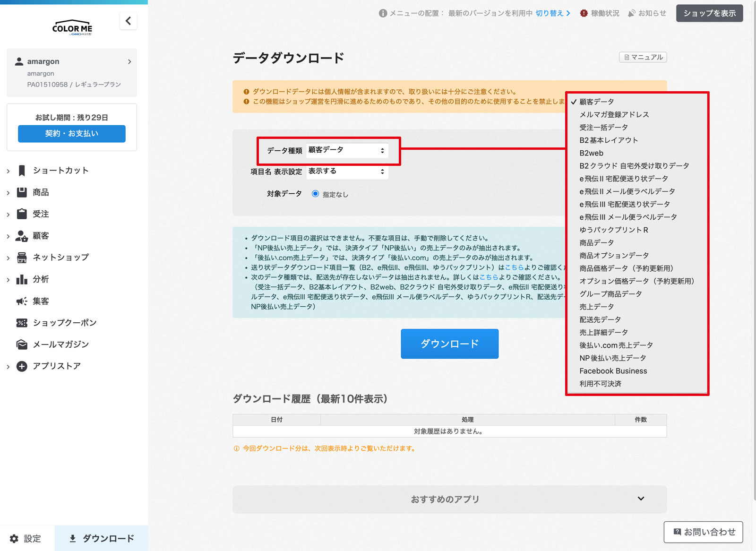Open the amargon account user icon
This screenshot has width=756, height=551.
point(19,61)
